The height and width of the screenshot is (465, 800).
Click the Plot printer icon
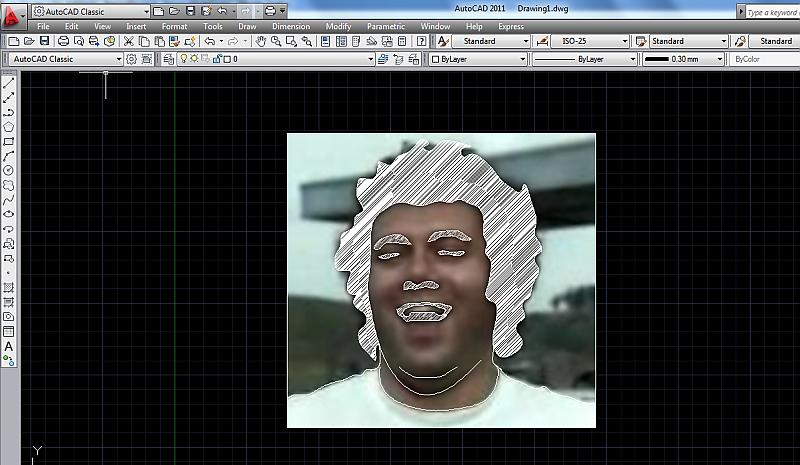pos(64,41)
